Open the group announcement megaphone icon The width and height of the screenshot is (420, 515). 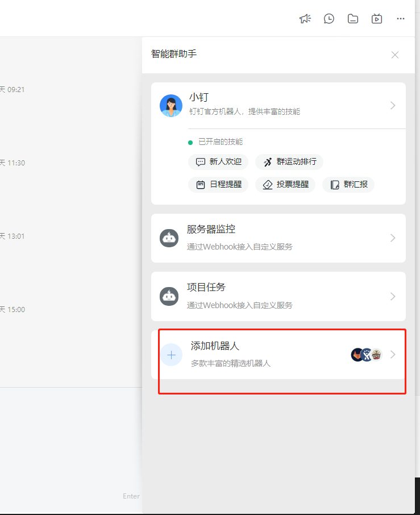[x=305, y=19]
